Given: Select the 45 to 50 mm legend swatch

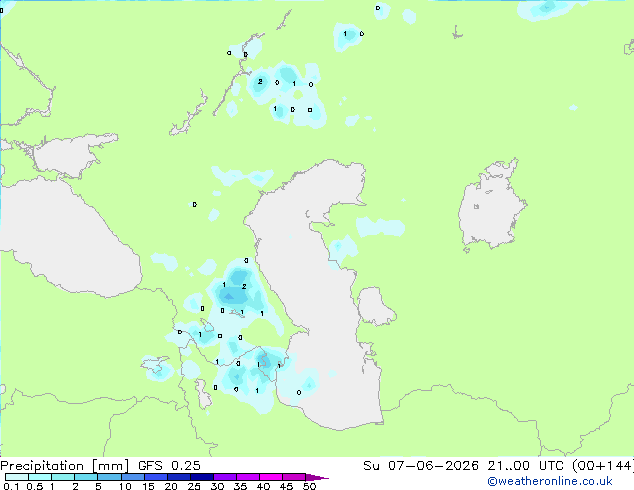Looking at the screenshot, I should click(x=294, y=477).
